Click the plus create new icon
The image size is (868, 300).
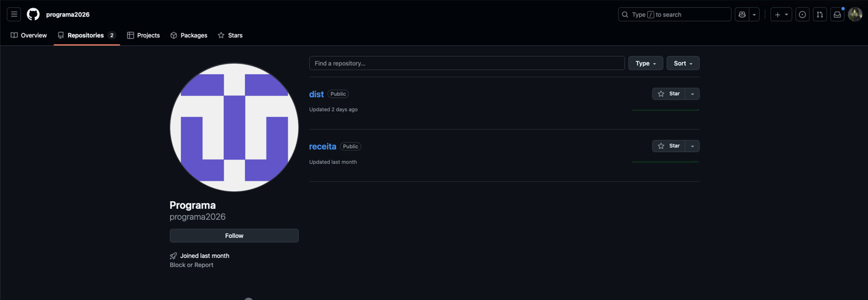[778, 15]
